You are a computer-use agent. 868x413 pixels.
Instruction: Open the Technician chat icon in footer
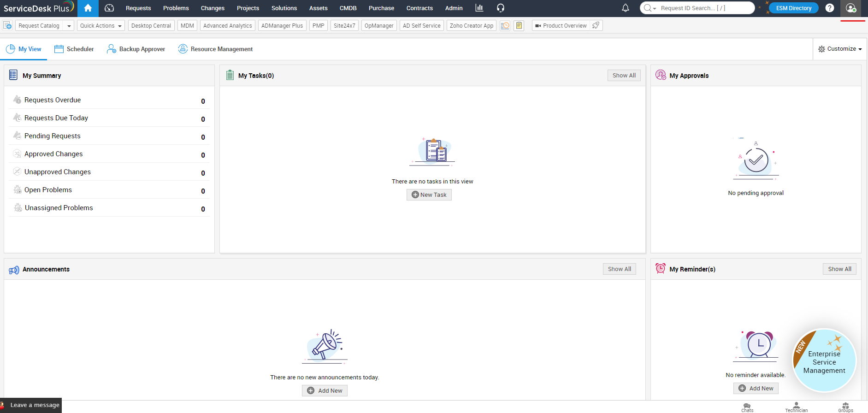[x=796, y=407]
